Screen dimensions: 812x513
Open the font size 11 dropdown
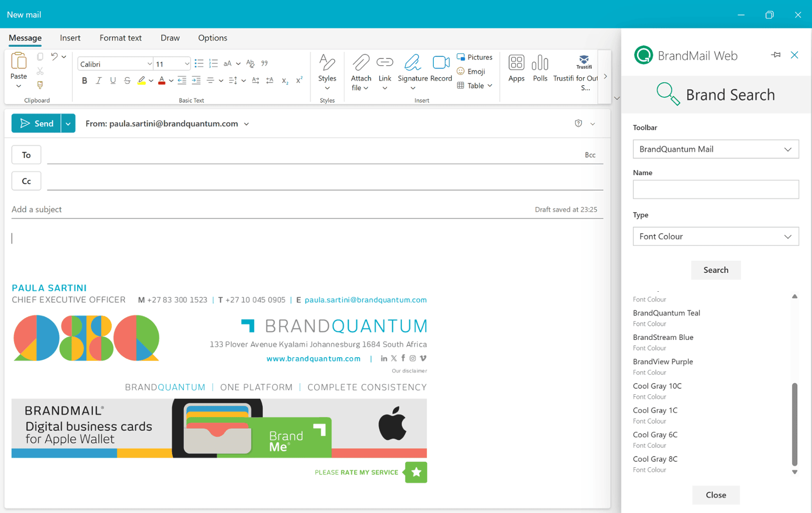coord(187,64)
